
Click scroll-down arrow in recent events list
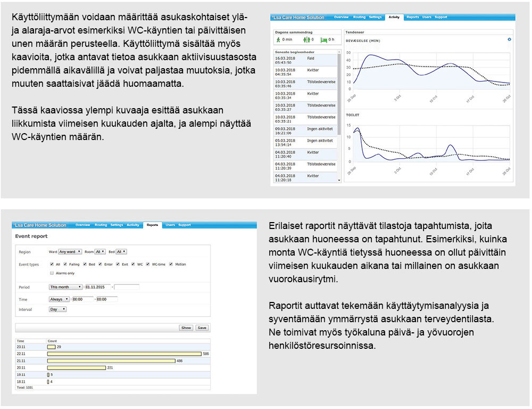(x=339, y=181)
